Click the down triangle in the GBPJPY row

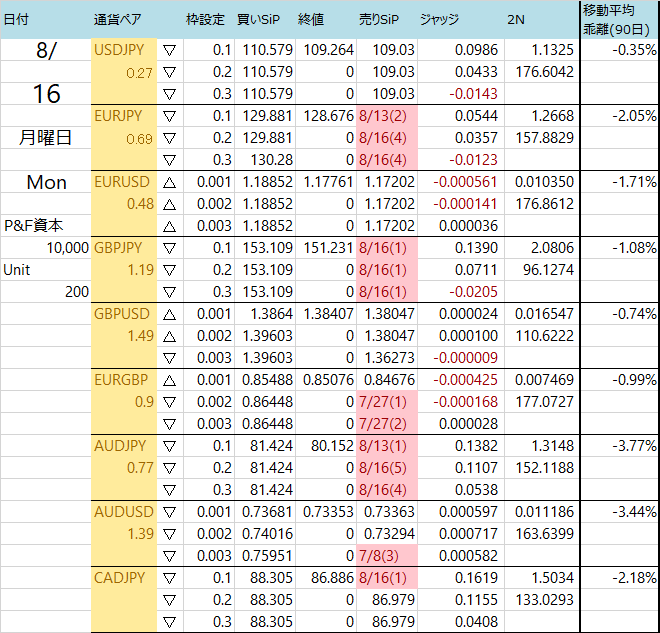[169, 248]
